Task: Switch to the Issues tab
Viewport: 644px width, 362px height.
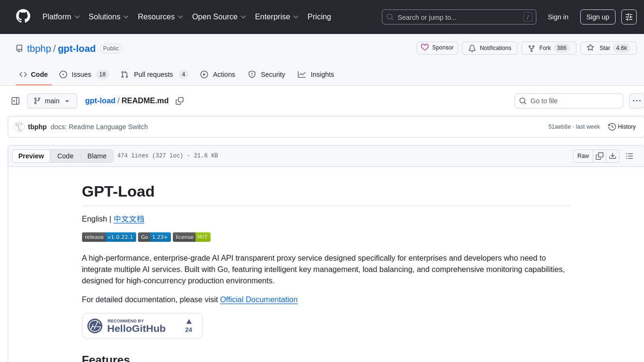Action: pos(84,74)
